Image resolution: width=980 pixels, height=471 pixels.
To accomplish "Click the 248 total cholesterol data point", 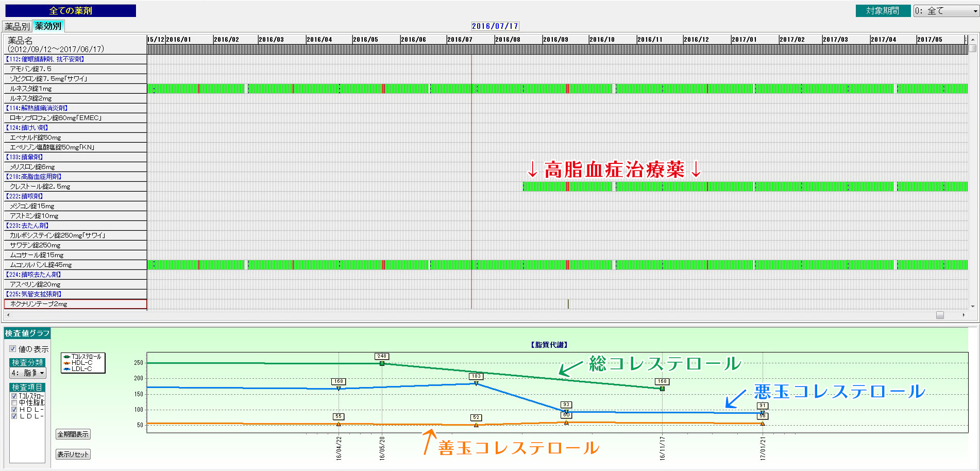I will [382, 363].
